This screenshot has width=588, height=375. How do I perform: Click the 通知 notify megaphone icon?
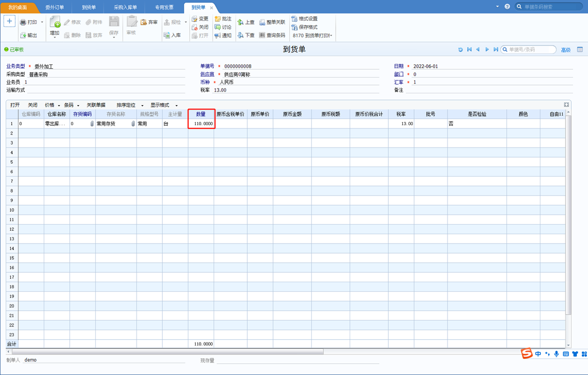(x=218, y=36)
